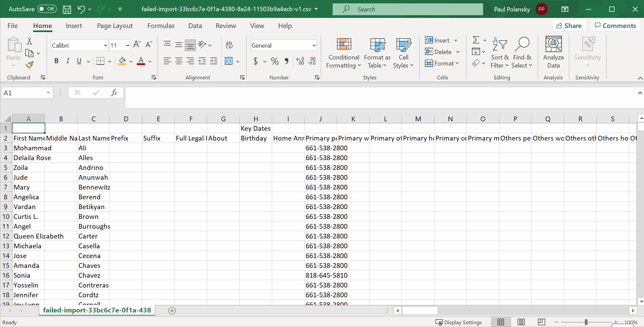Select Normal view icon in status bar
The width and height of the screenshot is (644, 327).
pyautogui.click(x=501, y=322)
